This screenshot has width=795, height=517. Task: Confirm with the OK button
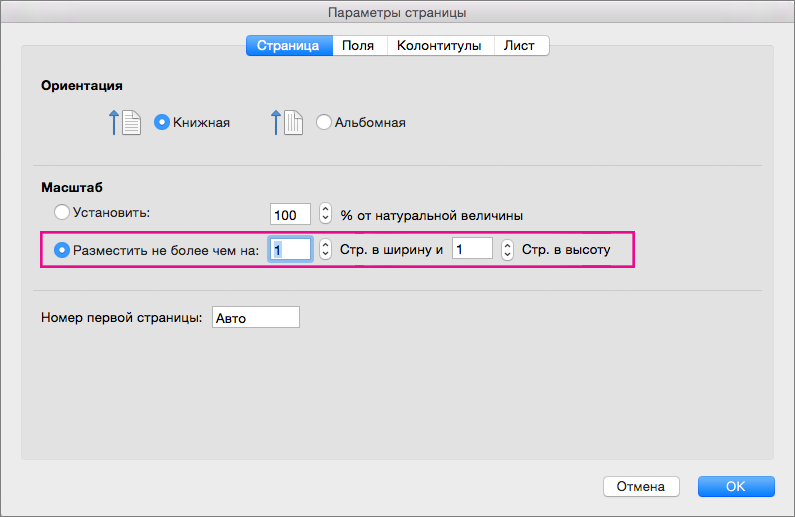(736, 487)
